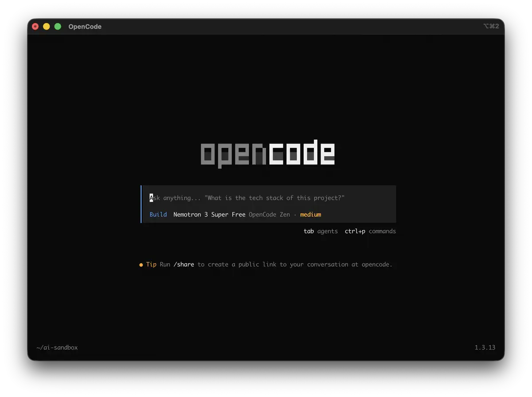Click the orange Tip bullet dot
Image resolution: width=532 pixels, height=397 pixels.
tap(140, 265)
